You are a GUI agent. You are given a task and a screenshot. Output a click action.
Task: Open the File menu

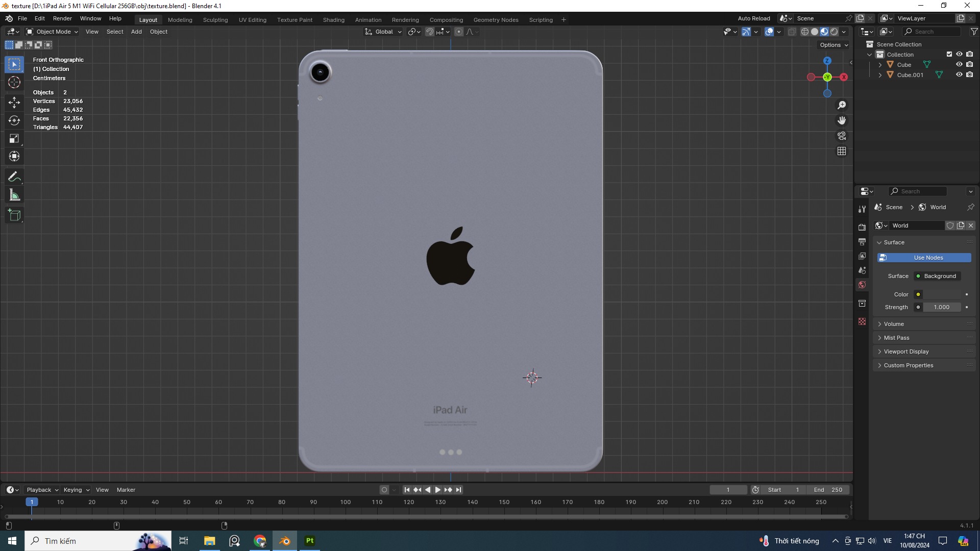pos(22,18)
